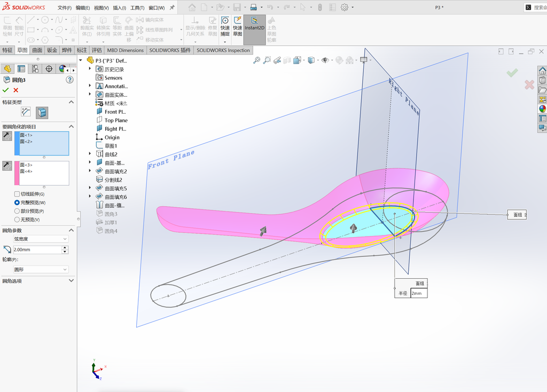Open the 编辑(E) menu
The width and height of the screenshot is (547, 392).
(x=83, y=7)
